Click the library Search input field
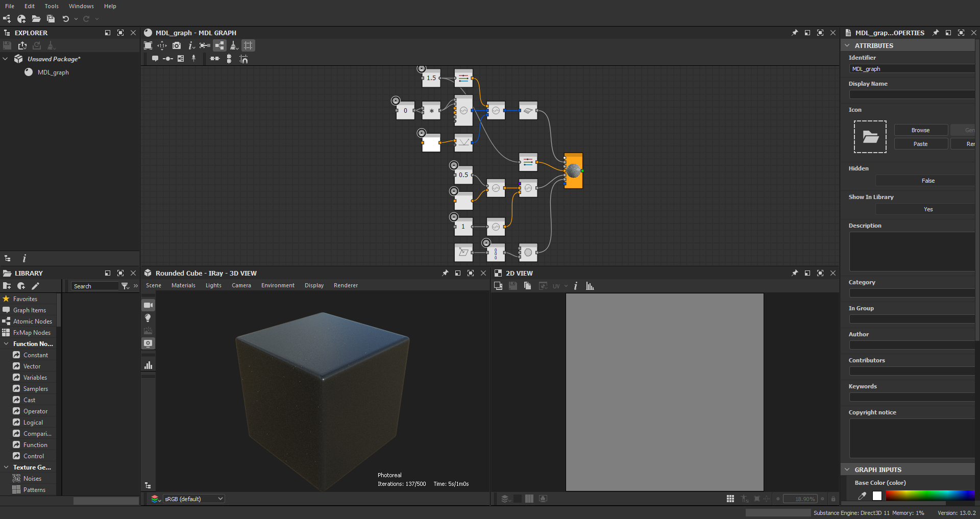The height and width of the screenshot is (519, 980). (x=95, y=286)
